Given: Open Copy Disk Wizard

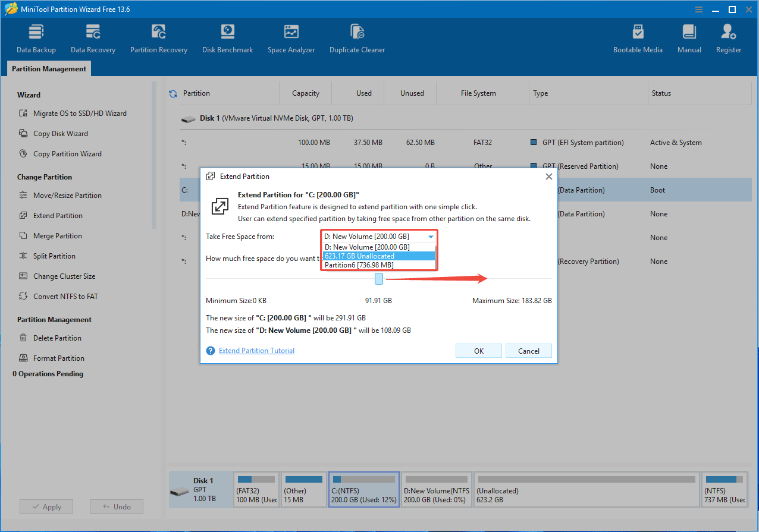Looking at the screenshot, I should point(54,134).
